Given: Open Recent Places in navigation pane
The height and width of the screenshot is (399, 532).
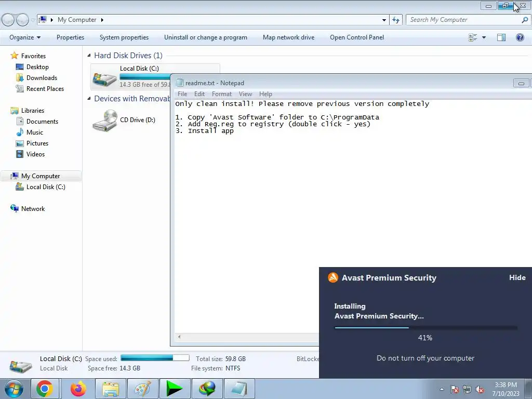Looking at the screenshot, I should pos(45,88).
